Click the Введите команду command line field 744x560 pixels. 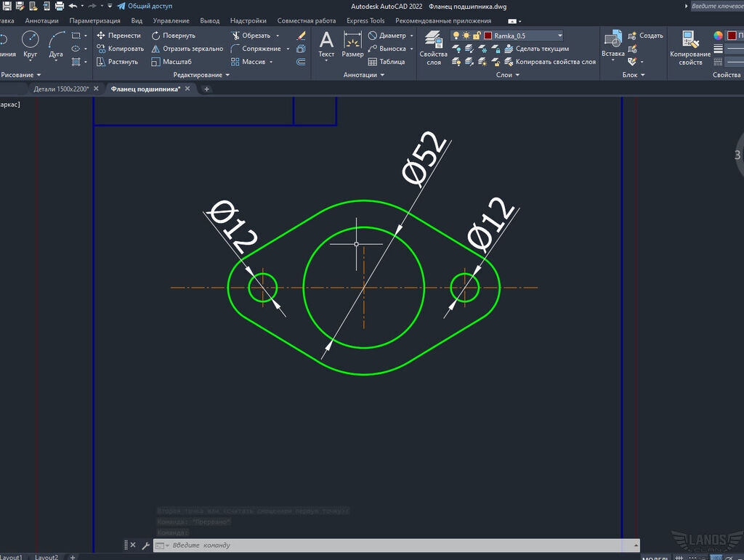[396, 545]
